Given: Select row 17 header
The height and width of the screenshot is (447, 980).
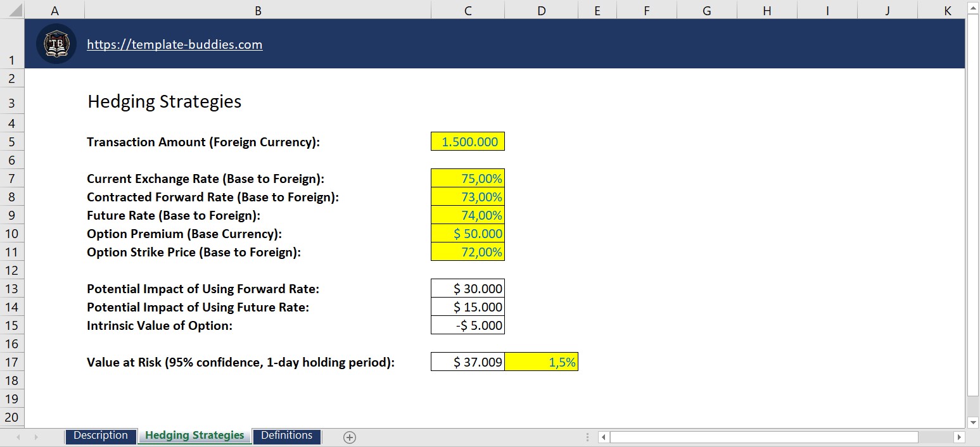Looking at the screenshot, I should coord(12,362).
